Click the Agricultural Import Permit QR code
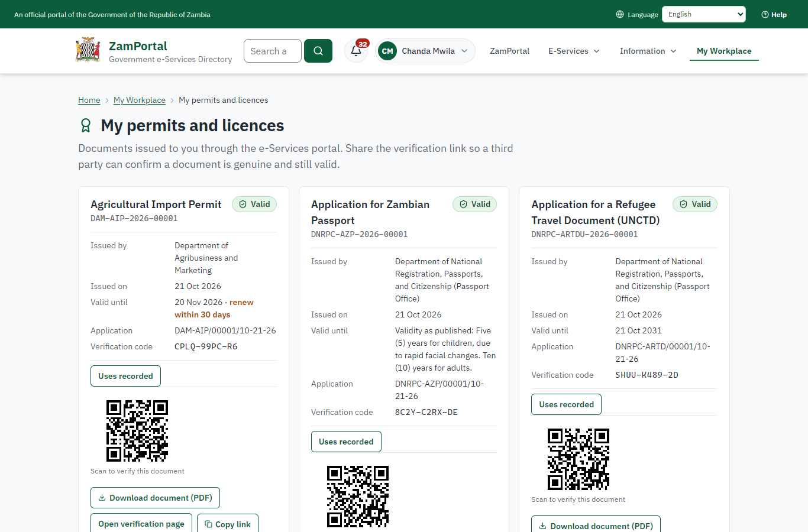808x532 pixels. pos(137,431)
